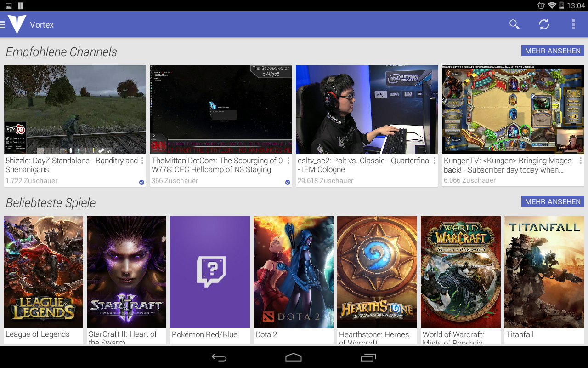Click the Vortex app title
The width and height of the screenshot is (588, 368).
coord(42,25)
